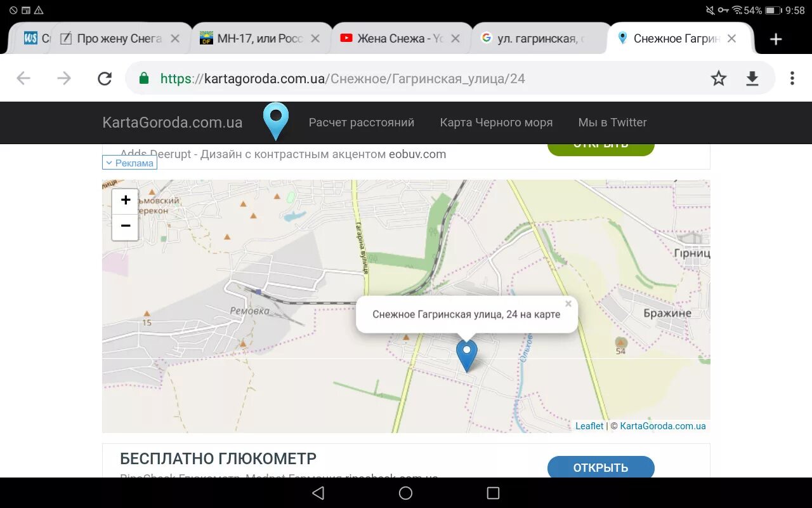The image size is (812, 508).
Task: Open the KartaGoroda.com.ua site title link
Action: [173, 123]
